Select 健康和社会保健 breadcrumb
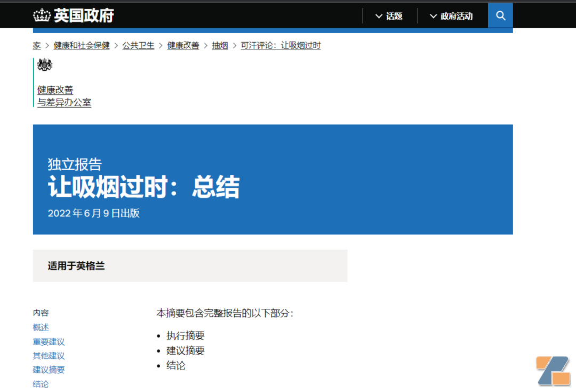This screenshot has height=392, width=576. click(x=82, y=46)
